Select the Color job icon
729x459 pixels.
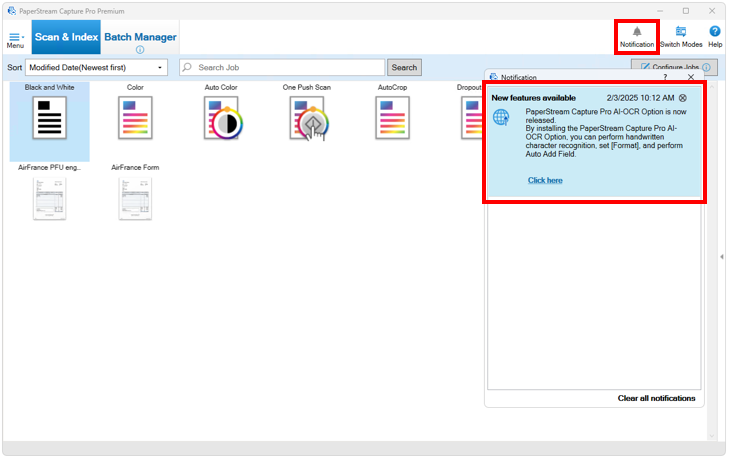pyautogui.click(x=135, y=118)
